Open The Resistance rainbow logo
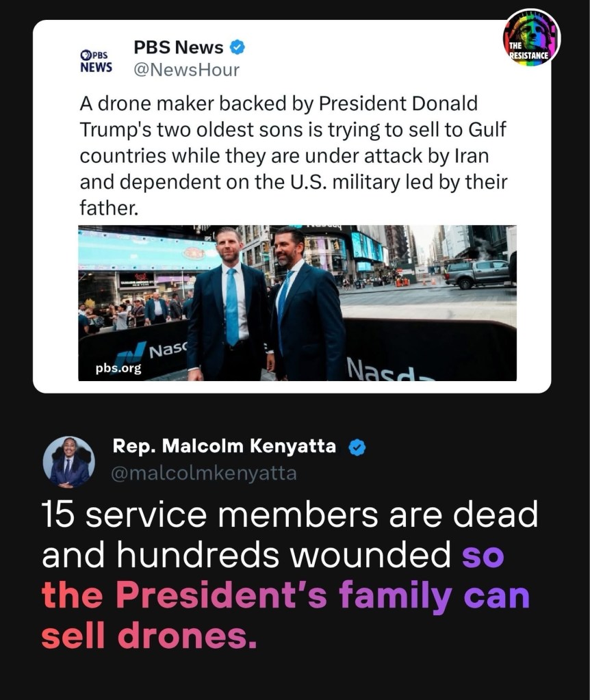 532,38
